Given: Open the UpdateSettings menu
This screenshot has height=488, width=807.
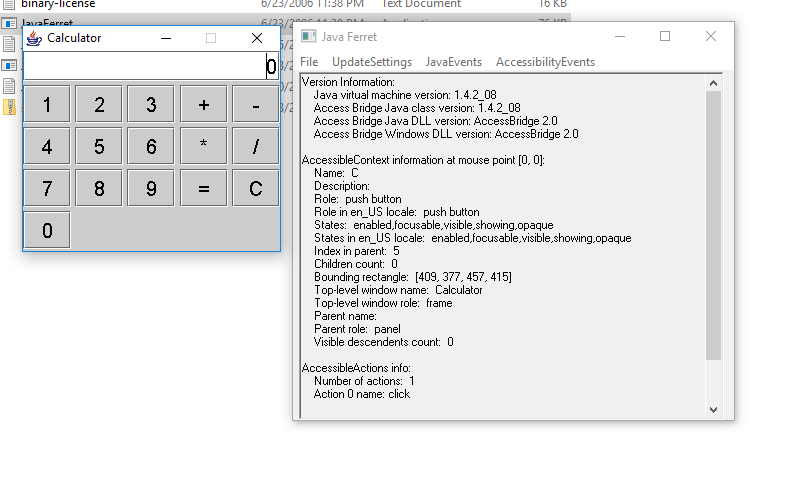Looking at the screenshot, I should (371, 62).
